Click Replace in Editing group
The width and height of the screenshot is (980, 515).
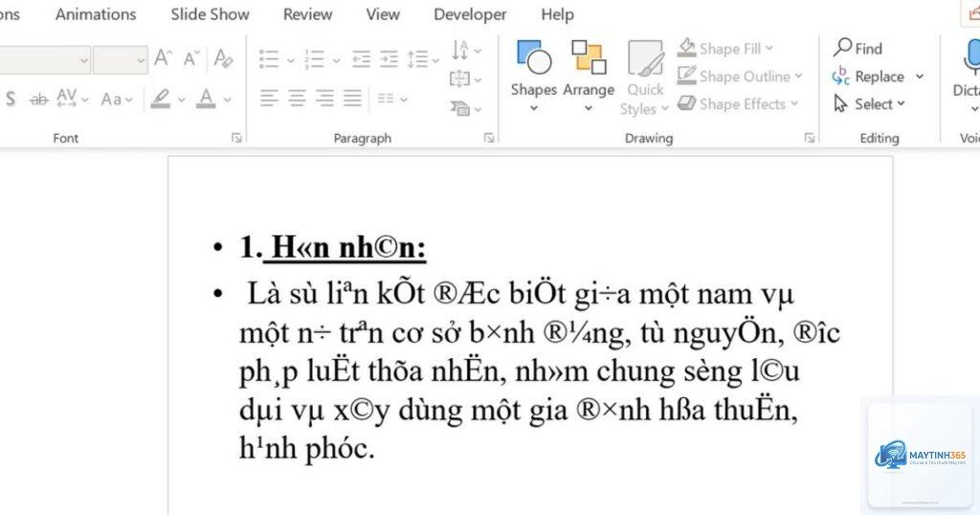pyautogui.click(x=869, y=77)
